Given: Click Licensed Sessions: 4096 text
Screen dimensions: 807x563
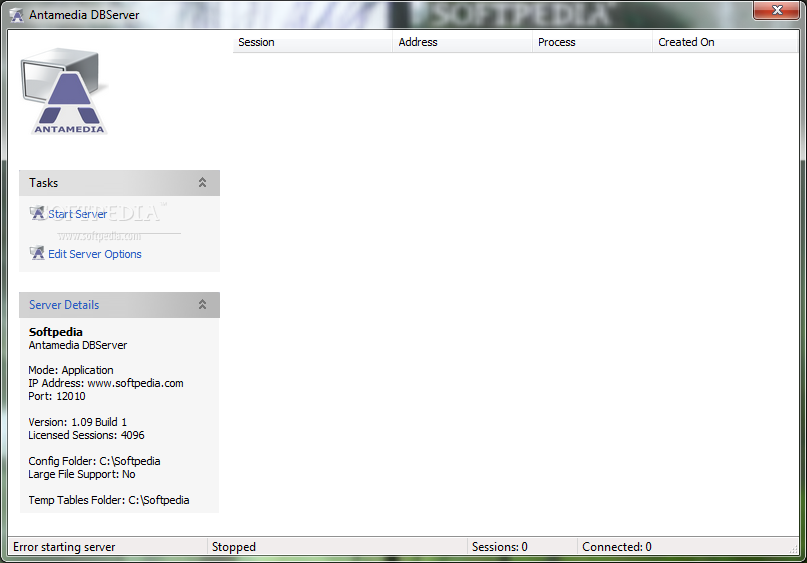Looking at the screenshot, I should (86, 435).
